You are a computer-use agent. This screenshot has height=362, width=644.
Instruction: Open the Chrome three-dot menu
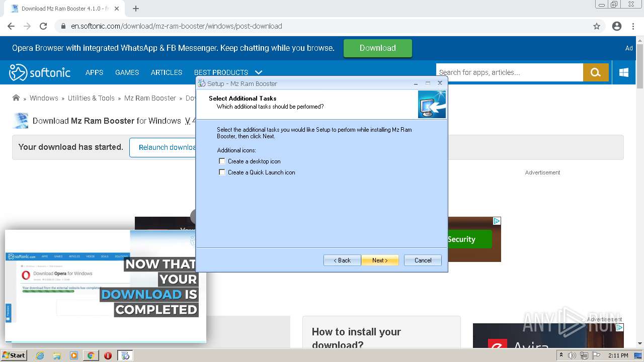pos(633,26)
